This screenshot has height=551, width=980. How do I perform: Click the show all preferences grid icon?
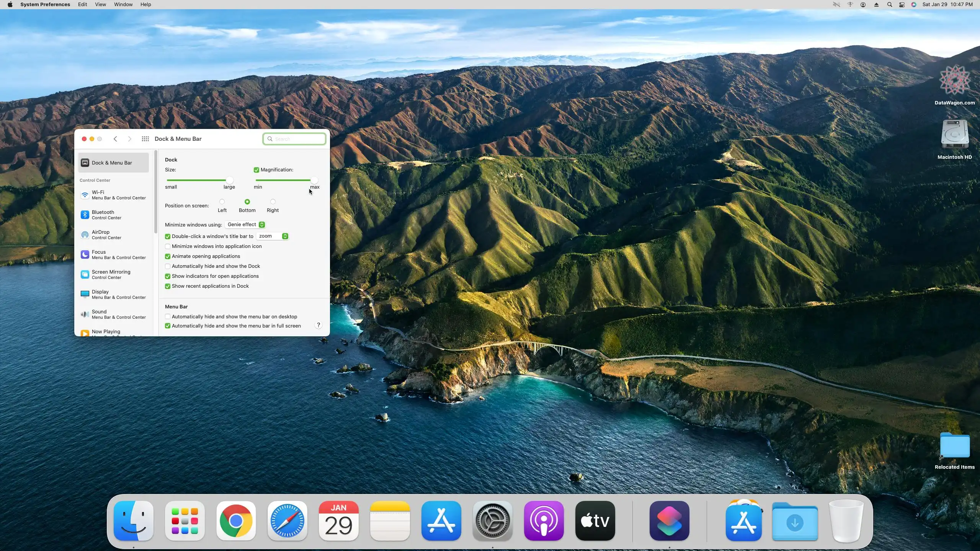click(145, 139)
